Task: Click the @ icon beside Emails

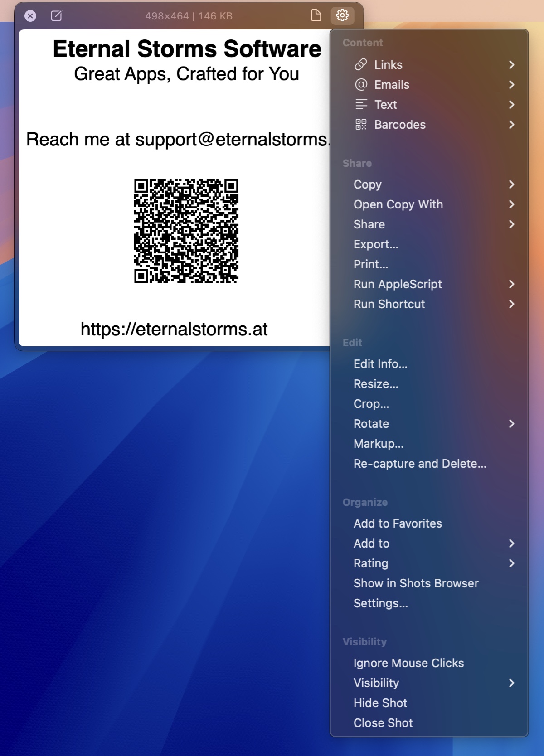Action: pos(361,85)
